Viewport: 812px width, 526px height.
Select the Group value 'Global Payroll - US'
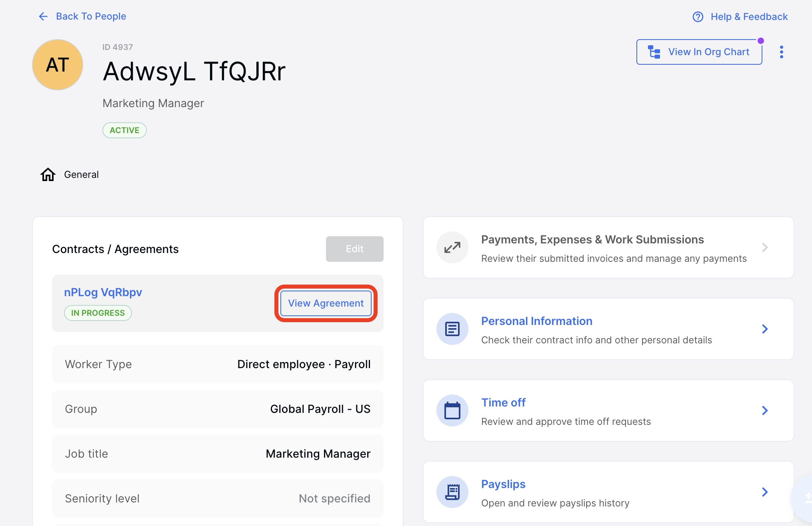tap(320, 409)
